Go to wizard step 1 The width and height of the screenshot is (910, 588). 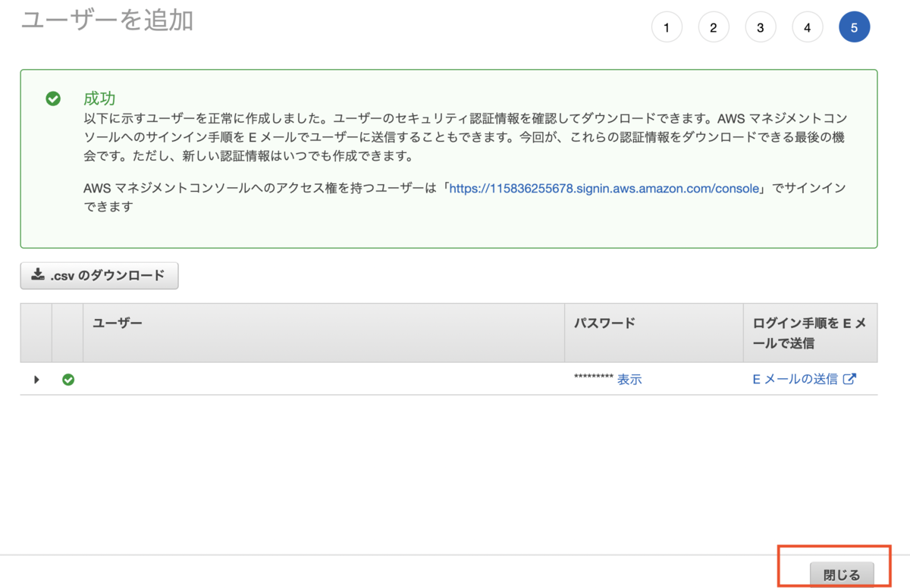tap(667, 27)
